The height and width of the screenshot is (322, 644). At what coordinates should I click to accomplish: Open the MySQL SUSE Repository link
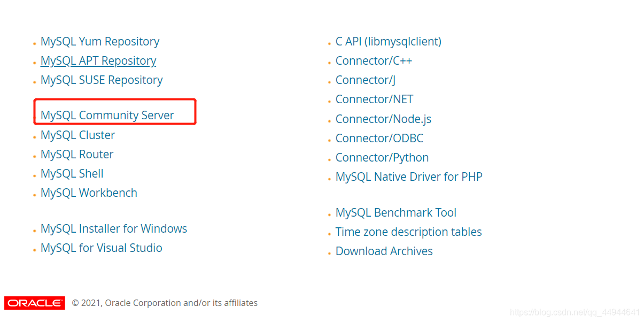pos(102,80)
